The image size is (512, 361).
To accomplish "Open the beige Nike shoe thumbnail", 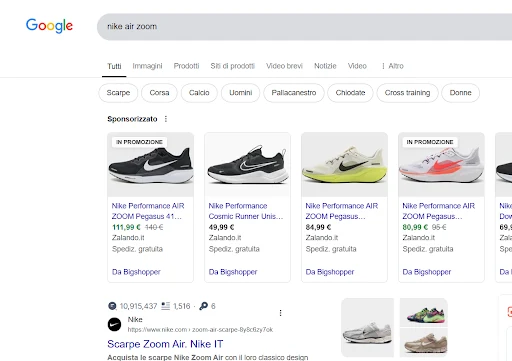I will pos(424,343).
